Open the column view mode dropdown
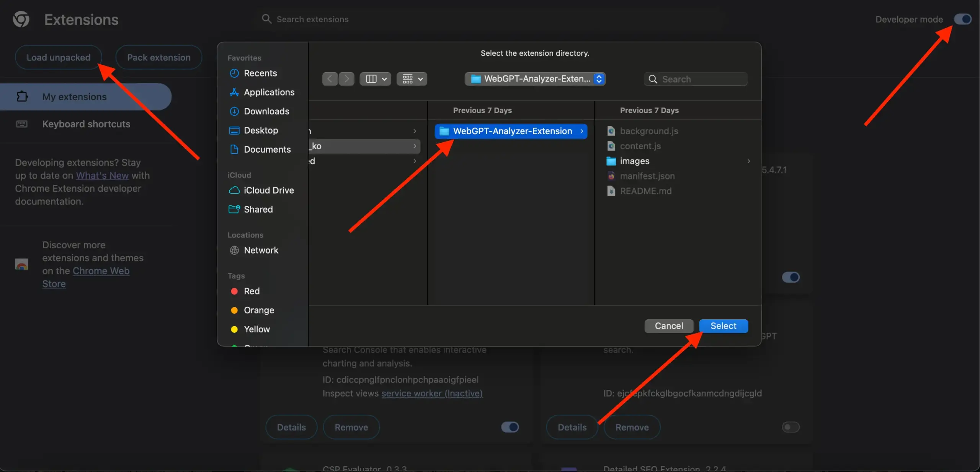Viewport: 980px width, 472px height. (x=376, y=79)
